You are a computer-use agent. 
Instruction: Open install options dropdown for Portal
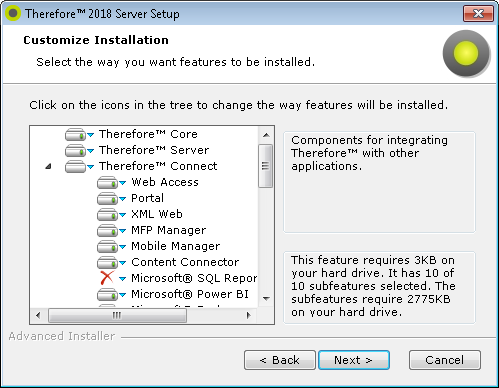tap(123, 199)
